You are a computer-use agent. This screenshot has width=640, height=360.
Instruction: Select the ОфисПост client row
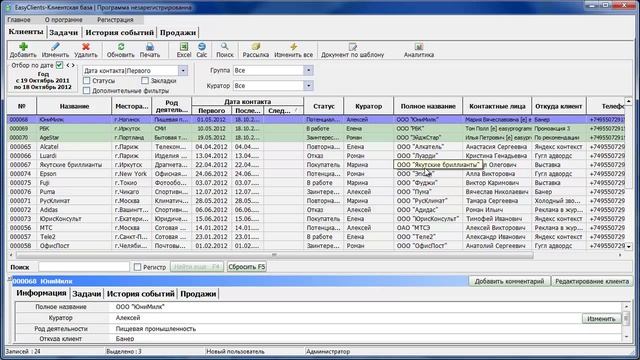316,246
